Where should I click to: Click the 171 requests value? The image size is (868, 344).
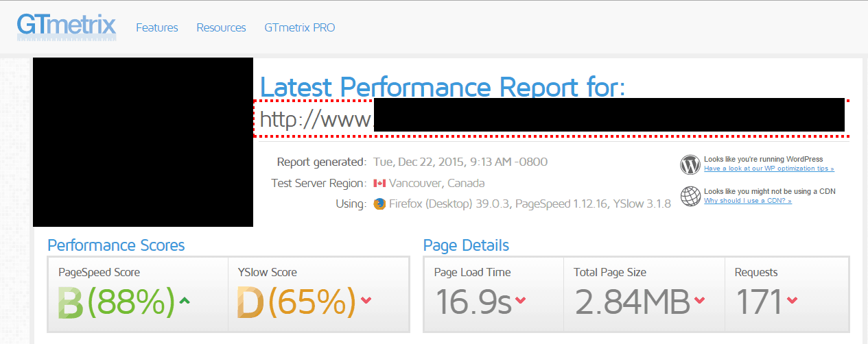pyautogui.click(x=759, y=302)
